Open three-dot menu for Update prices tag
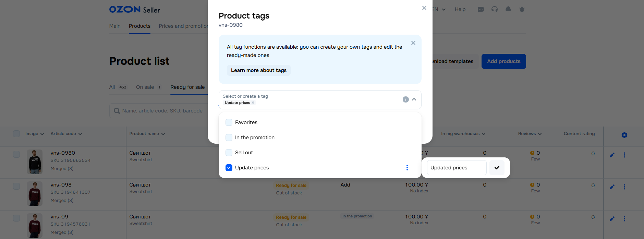The height and width of the screenshot is (239, 644). (x=407, y=168)
